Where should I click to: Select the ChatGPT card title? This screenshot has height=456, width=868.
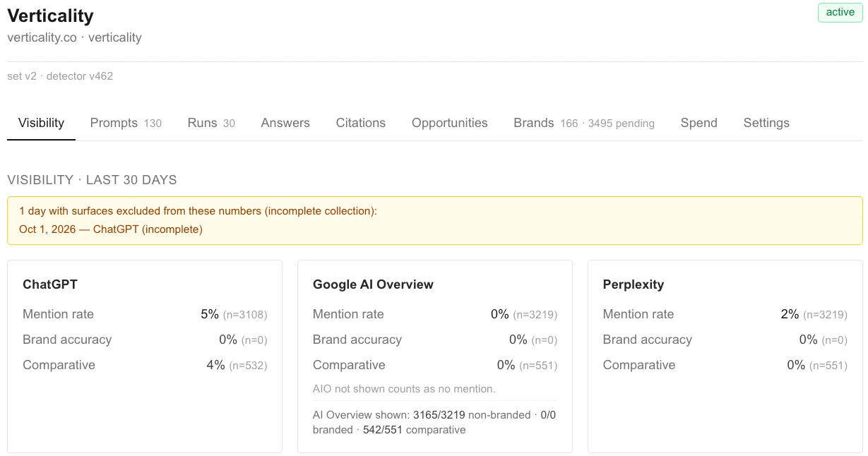(x=50, y=284)
